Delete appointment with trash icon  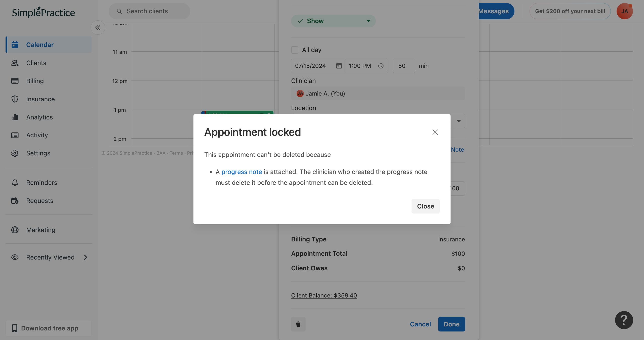click(298, 324)
